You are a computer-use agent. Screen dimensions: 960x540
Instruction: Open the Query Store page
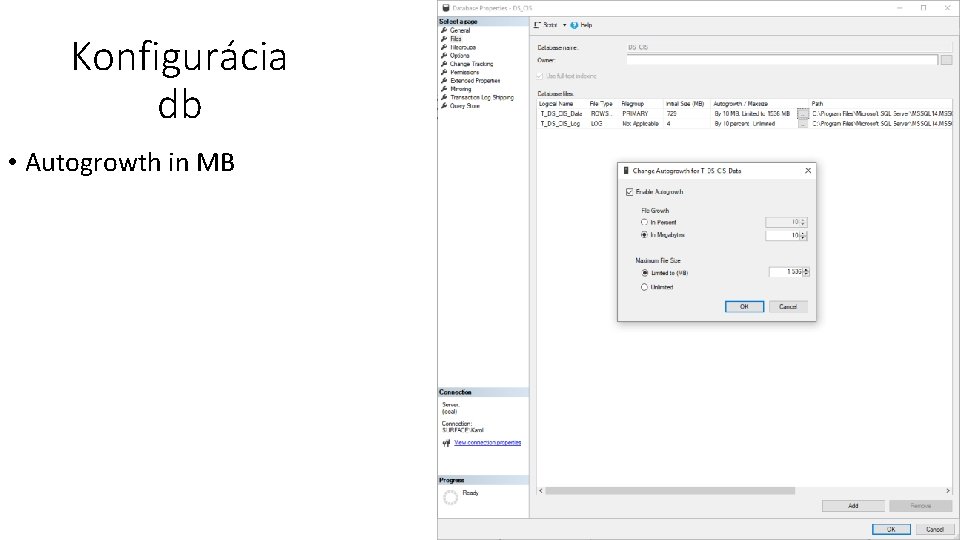pos(465,106)
